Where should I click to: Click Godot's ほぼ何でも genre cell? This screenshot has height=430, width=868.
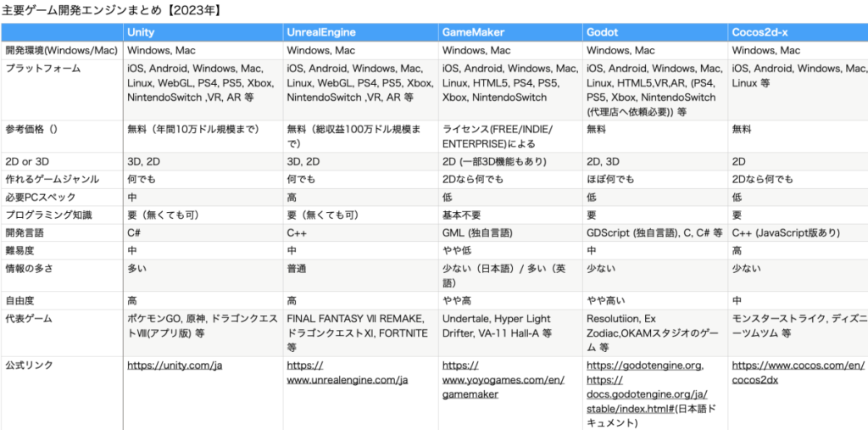(655, 180)
